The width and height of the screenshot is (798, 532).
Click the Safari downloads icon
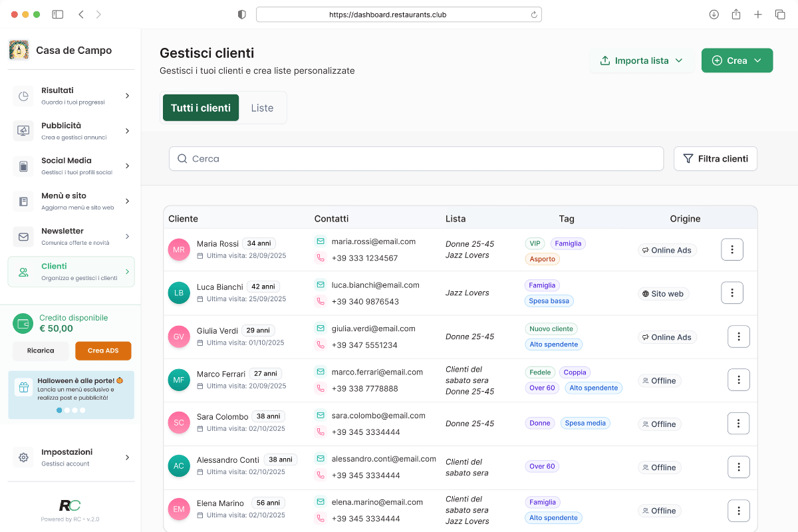point(714,14)
